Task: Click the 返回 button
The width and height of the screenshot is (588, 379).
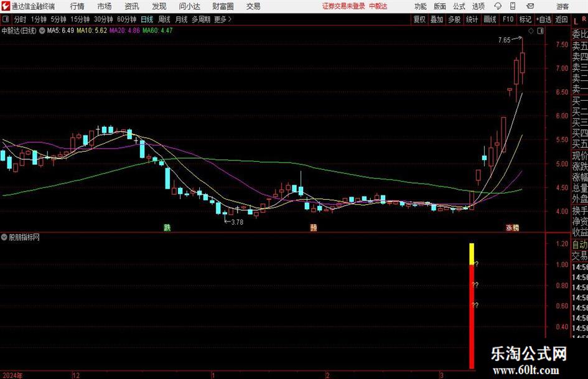Action: (x=561, y=19)
